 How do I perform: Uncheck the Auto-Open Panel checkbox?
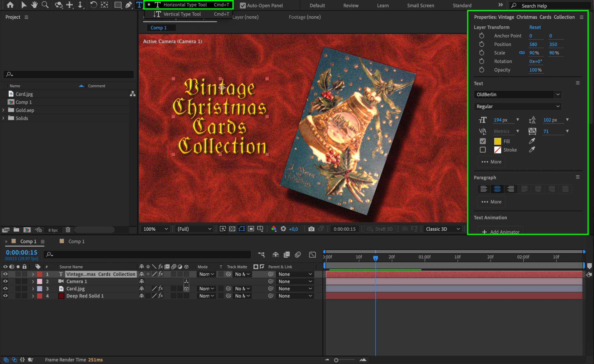(x=242, y=5)
